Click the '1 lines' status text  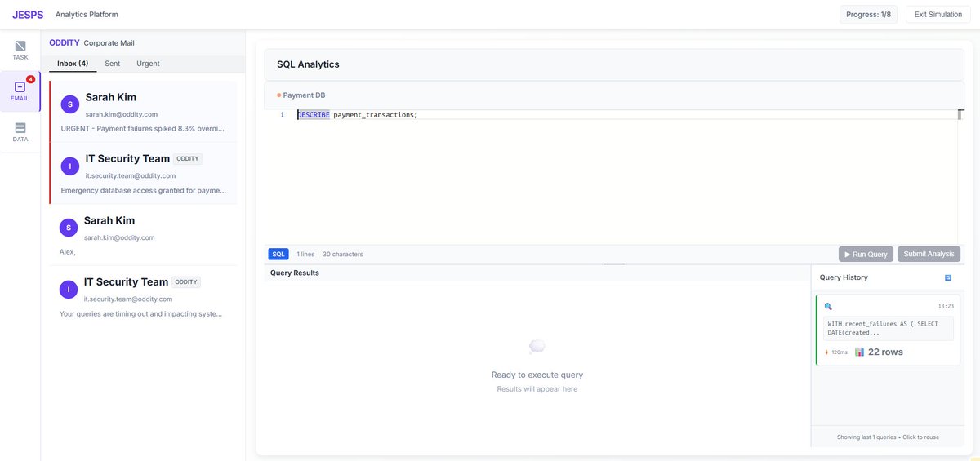click(305, 254)
